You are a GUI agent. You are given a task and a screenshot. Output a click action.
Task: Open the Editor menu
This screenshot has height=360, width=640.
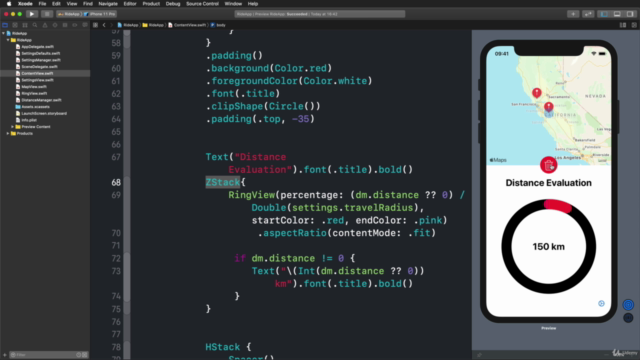click(x=130, y=4)
